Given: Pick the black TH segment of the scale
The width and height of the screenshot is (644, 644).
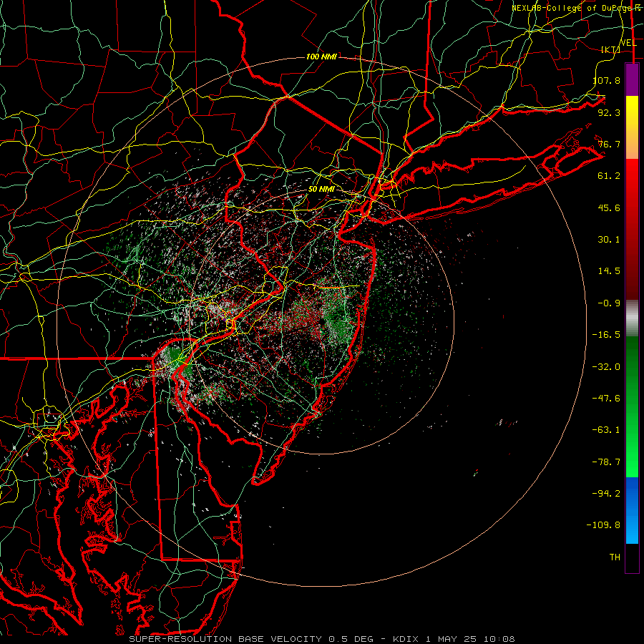Looking at the screenshot, I should [x=632, y=557].
